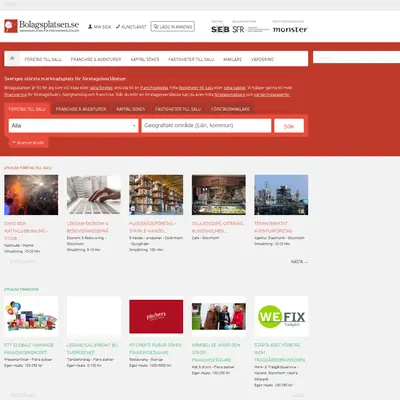Click the Geografiskt område input field
The image size is (400, 400).
(x=206, y=126)
